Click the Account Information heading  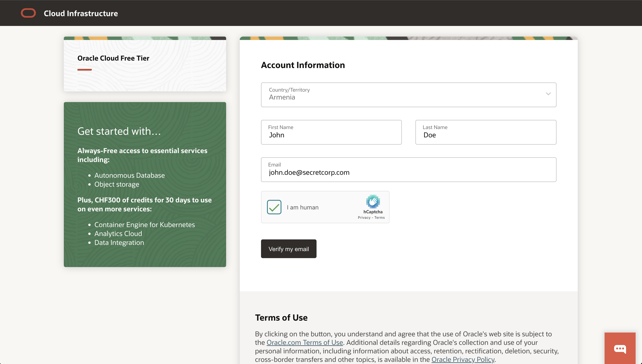tap(303, 65)
